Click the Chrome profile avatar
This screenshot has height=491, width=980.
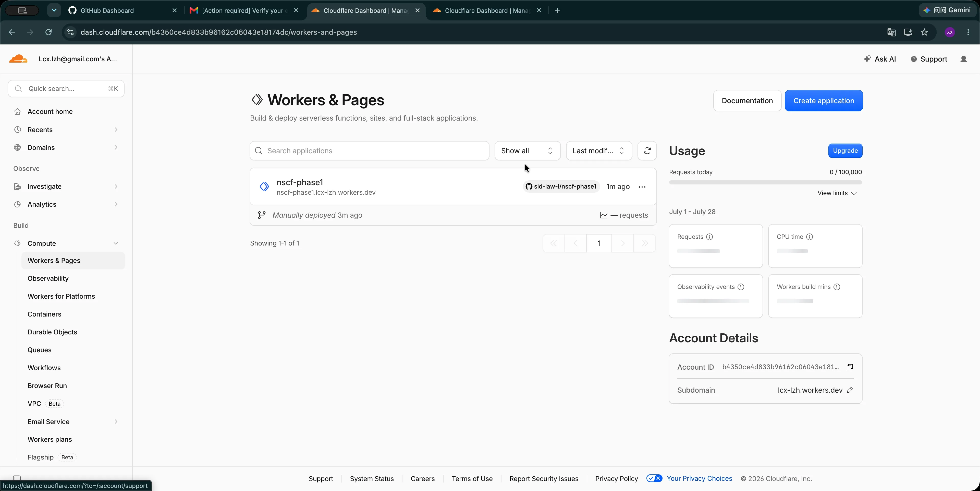pos(950,32)
